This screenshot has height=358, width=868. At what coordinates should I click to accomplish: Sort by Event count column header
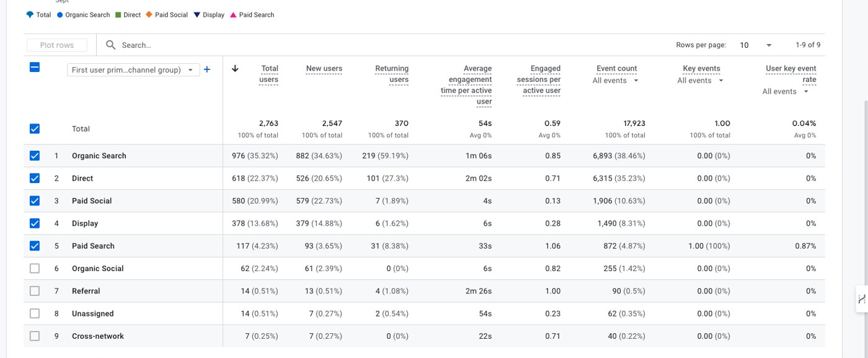[617, 68]
